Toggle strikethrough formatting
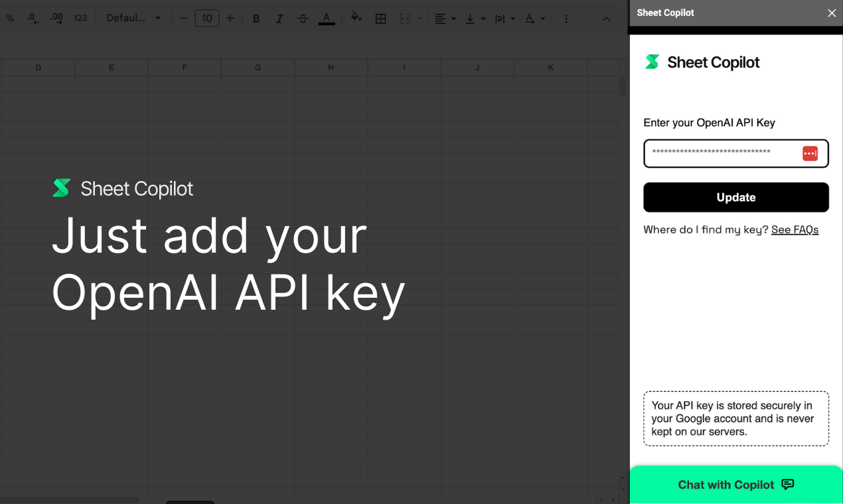This screenshot has height=504, width=843. tap(303, 19)
